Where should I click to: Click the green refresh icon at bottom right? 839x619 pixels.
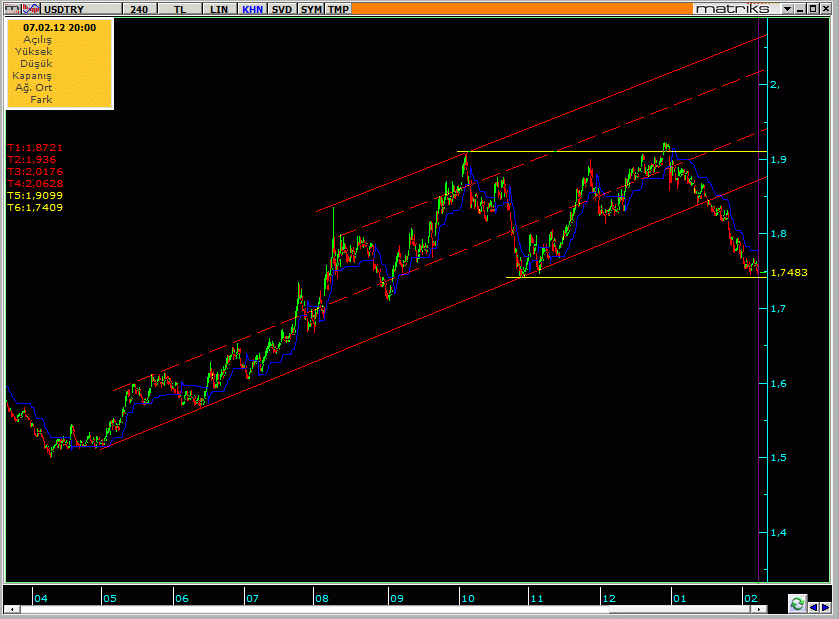click(797, 604)
